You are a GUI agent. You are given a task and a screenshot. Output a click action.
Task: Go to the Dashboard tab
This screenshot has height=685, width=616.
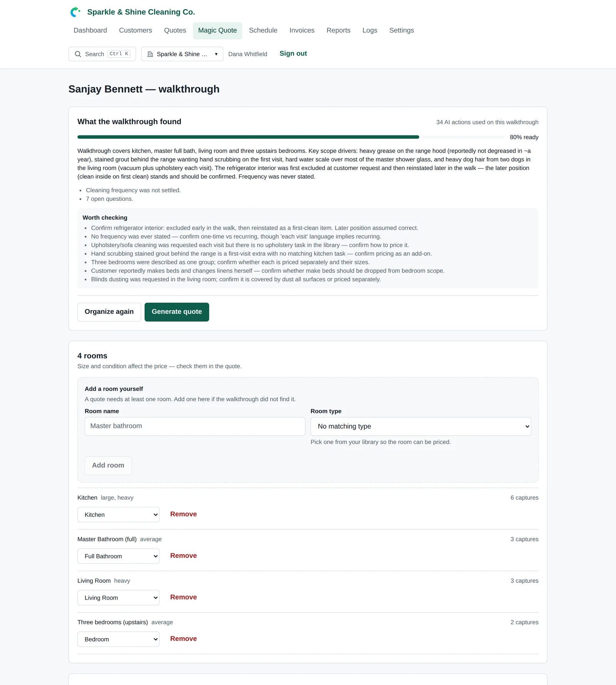click(90, 30)
